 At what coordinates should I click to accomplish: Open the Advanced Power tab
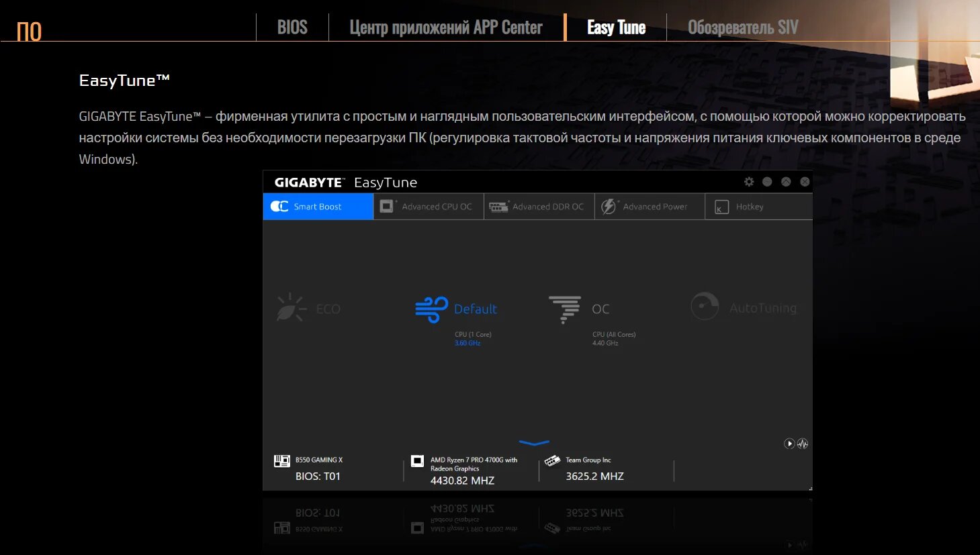pos(650,207)
